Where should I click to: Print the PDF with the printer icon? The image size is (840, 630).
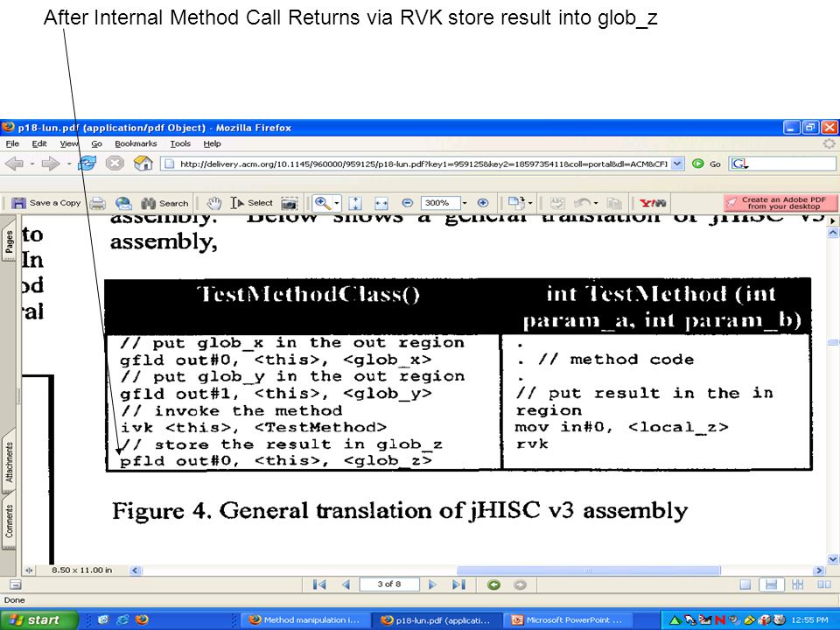coord(97,203)
